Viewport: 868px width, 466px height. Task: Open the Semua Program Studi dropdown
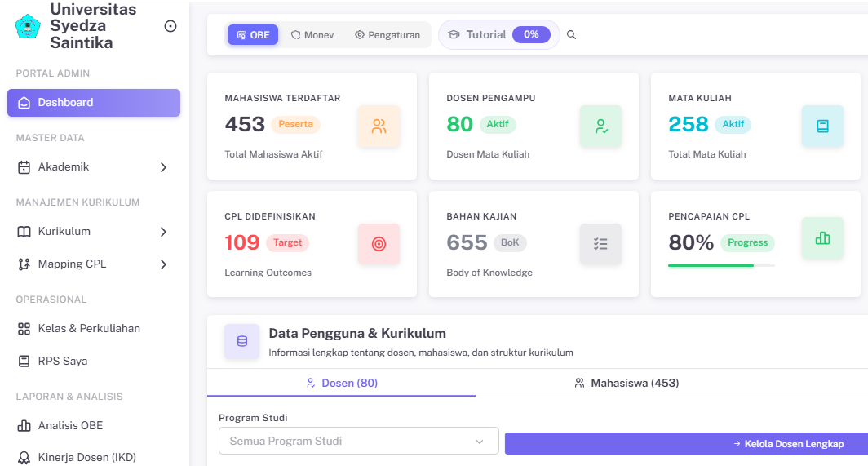pyautogui.click(x=359, y=441)
